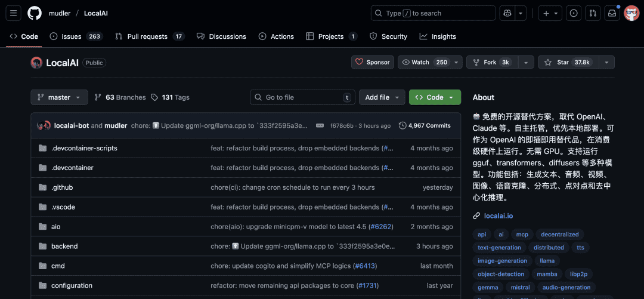Select the mcp topic tag
This screenshot has width=644, height=299.
coord(522,235)
